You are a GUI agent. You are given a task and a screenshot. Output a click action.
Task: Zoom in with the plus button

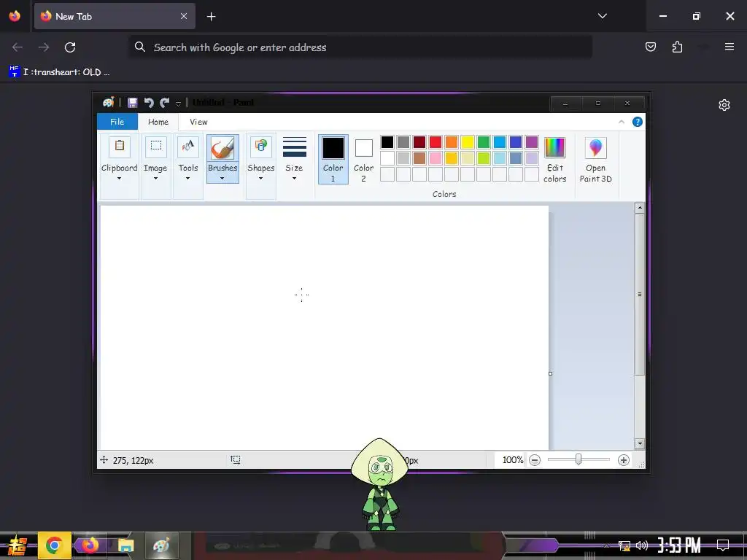[x=624, y=460]
